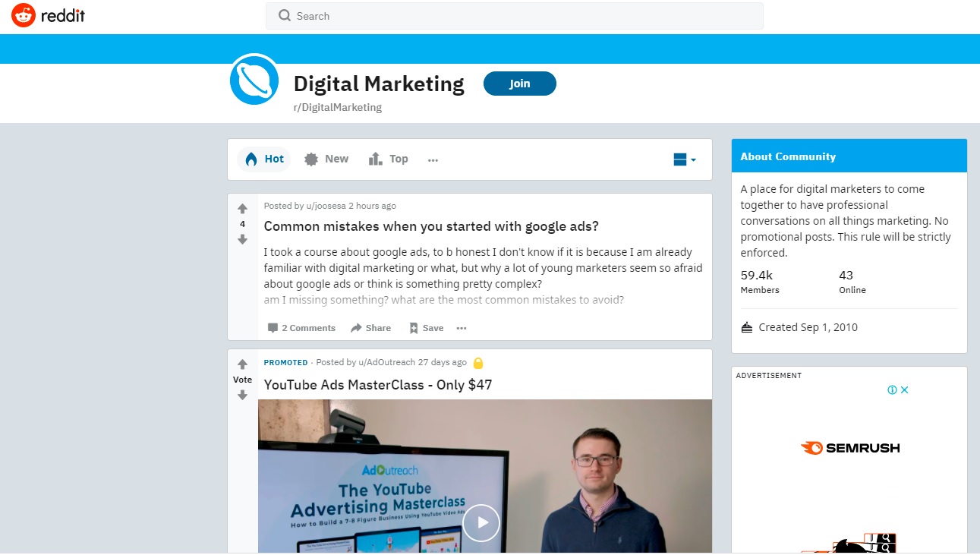Viewport: 980px width, 555px height.
Task: Upvote the google ads mistakes post
Action: click(x=242, y=209)
